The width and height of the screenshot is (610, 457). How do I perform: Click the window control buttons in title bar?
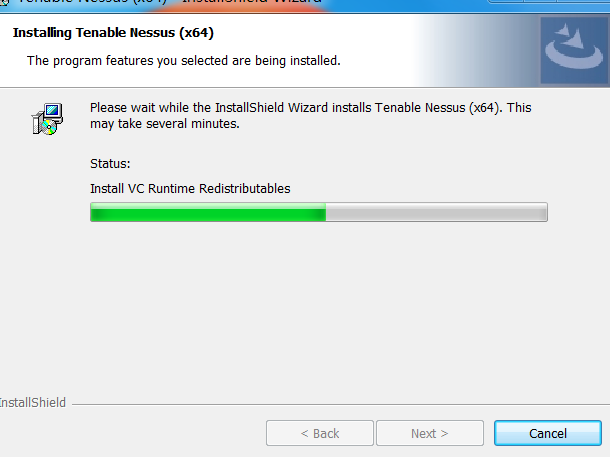(x=549, y=1)
